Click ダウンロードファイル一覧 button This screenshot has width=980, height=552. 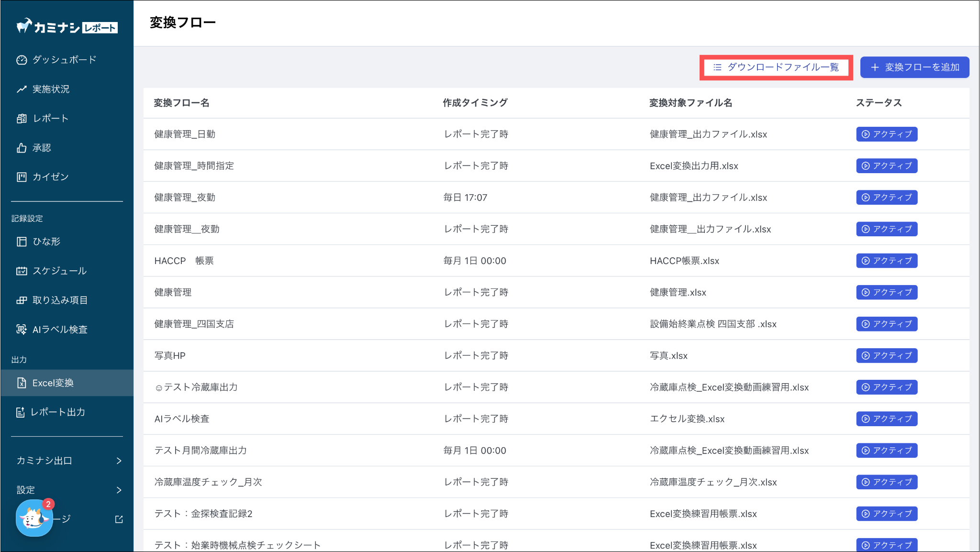click(776, 67)
